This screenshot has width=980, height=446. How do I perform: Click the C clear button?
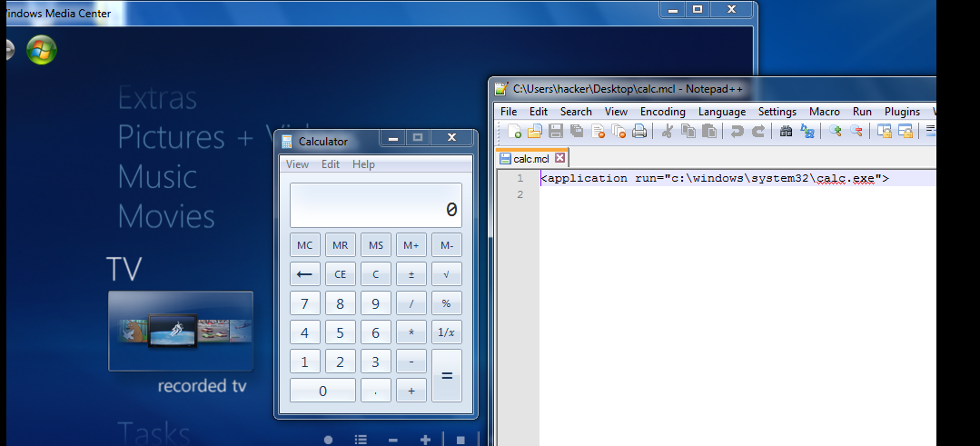tap(376, 274)
